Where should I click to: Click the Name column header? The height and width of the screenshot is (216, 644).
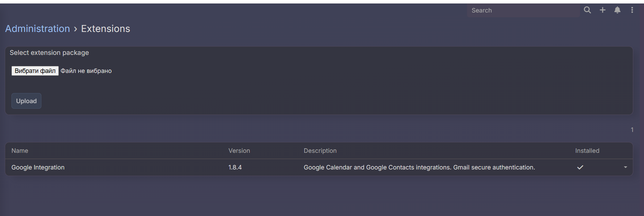(20, 151)
